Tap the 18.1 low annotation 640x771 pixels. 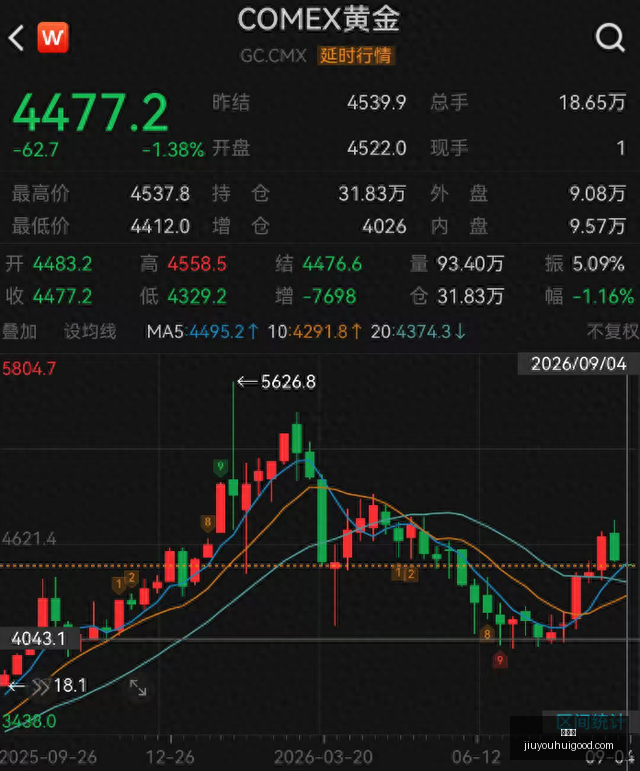[70, 685]
